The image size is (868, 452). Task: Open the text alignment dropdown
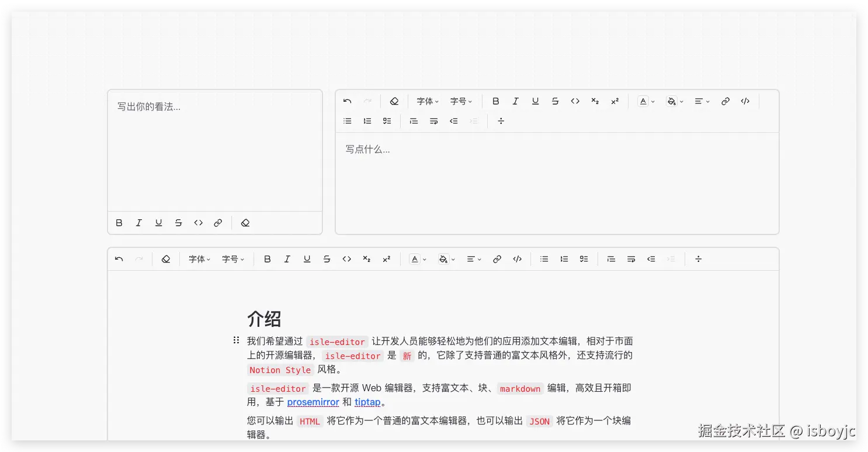(x=701, y=101)
